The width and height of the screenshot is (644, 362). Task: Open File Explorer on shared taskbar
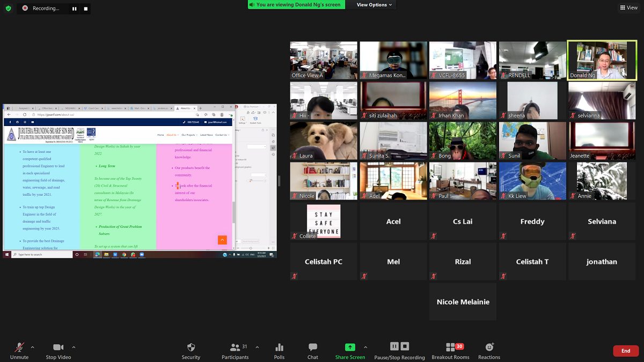pos(106,254)
